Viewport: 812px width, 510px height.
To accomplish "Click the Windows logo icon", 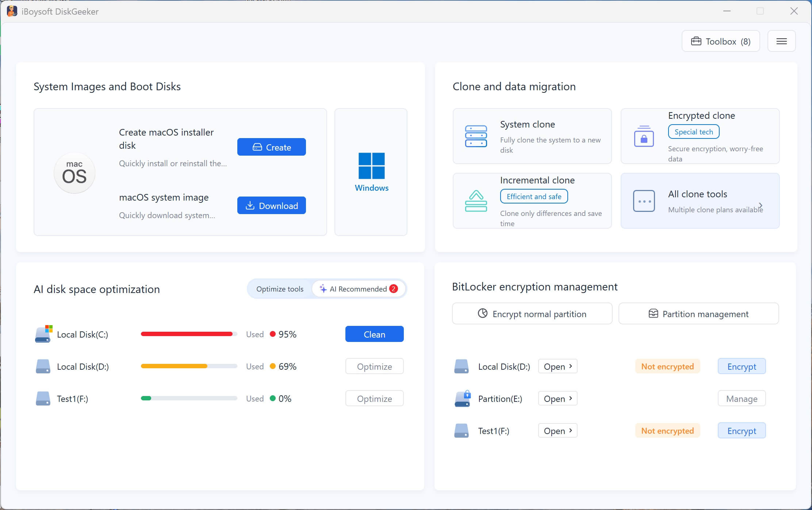I will [371, 166].
